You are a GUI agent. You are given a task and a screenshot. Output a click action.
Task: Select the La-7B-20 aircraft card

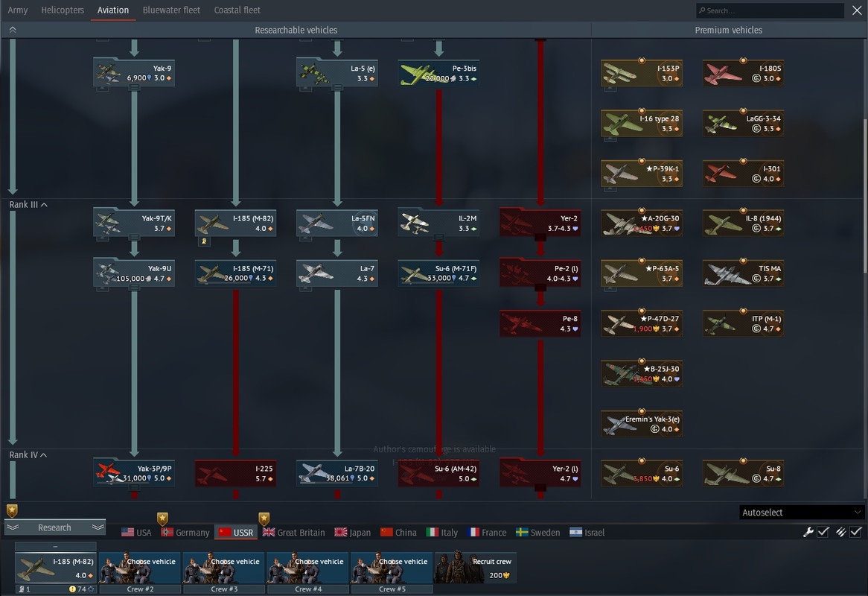tap(337, 473)
